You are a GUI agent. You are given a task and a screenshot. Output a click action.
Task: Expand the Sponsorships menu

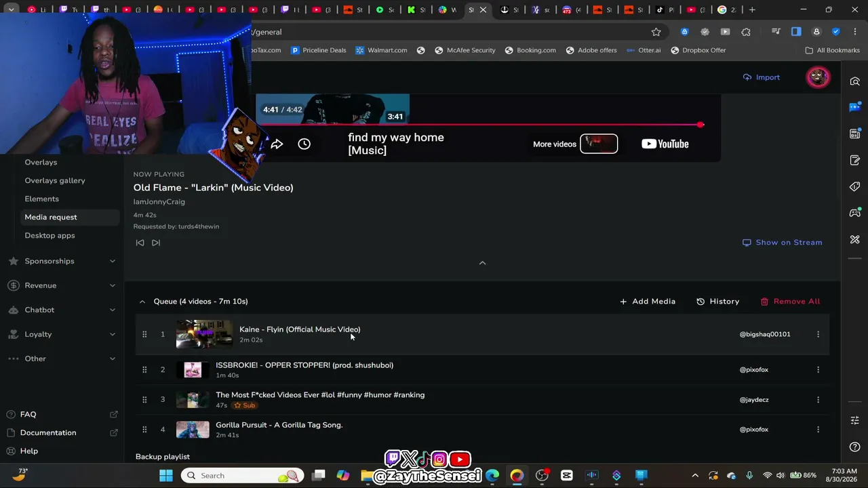[62, 261]
